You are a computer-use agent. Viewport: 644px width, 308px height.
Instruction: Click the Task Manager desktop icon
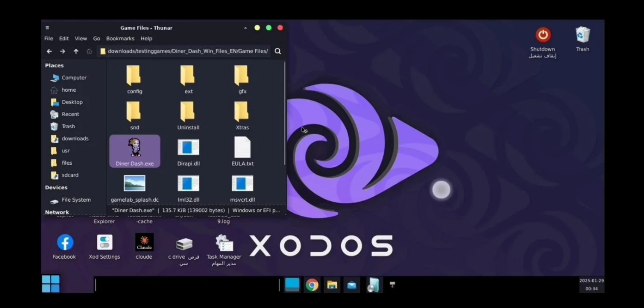click(224, 250)
